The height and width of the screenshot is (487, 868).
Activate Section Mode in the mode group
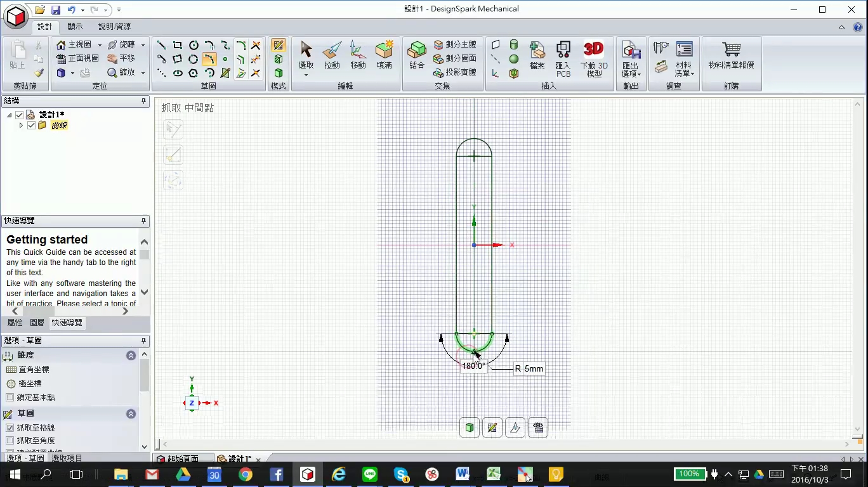278,59
